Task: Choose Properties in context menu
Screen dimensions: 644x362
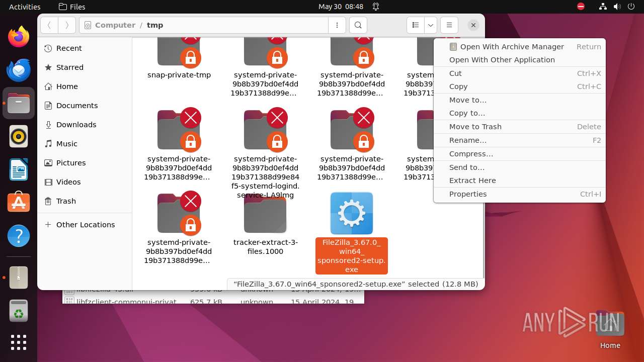Action: pyautogui.click(x=519, y=194)
